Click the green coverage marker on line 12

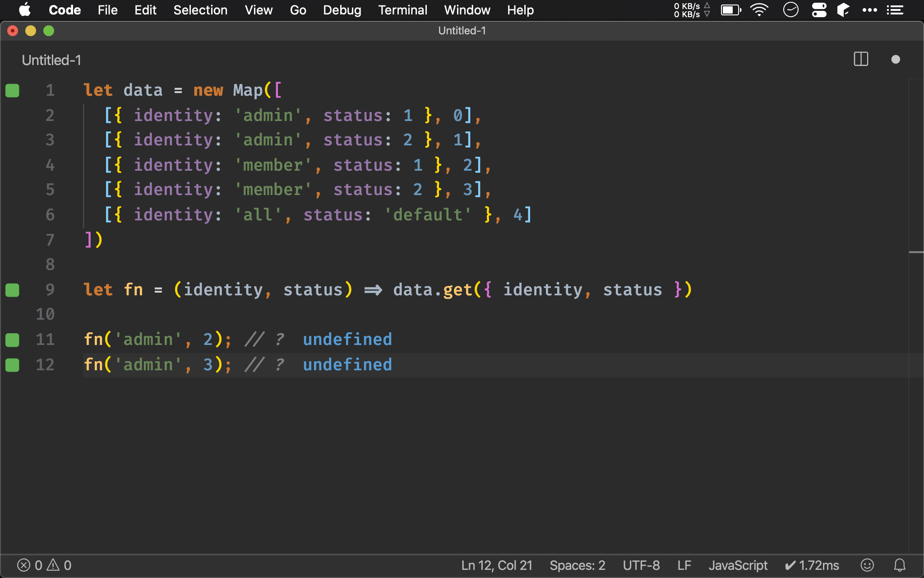[12, 365]
